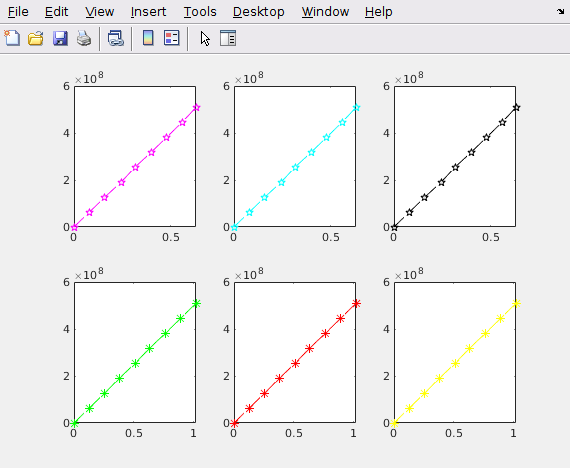This screenshot has height=468, width=570.
Task: Open a file via folder icon
Action: [x=36, y=38]
